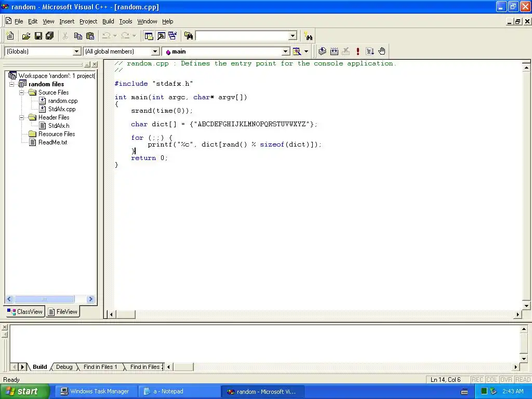Open the Tools menu

coord(126,21)
